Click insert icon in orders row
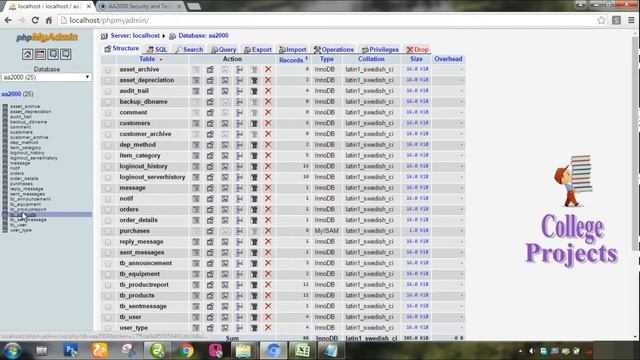Viewport: 640px width, 360px height. pyautogui.click(x=239, y=209)
